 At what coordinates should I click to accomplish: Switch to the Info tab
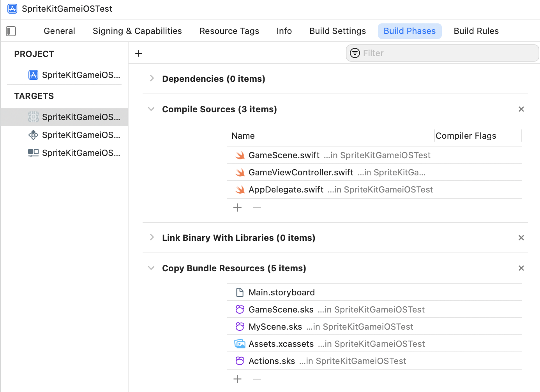pos(284,31)
